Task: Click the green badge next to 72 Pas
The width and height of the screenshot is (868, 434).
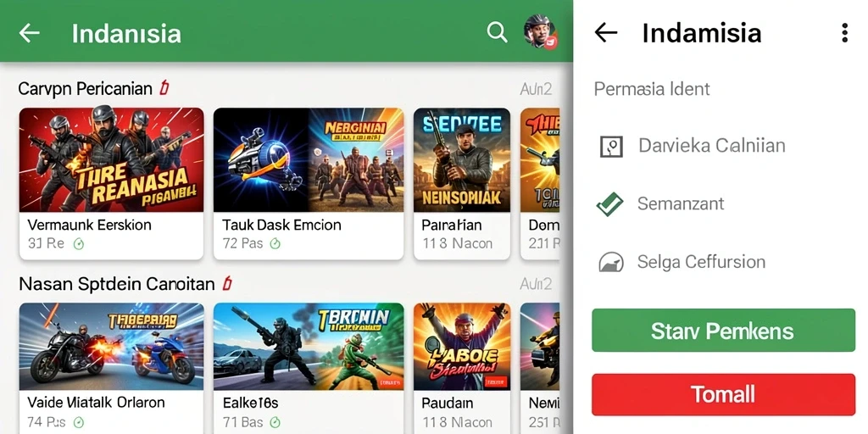Action: click(275, 243)
